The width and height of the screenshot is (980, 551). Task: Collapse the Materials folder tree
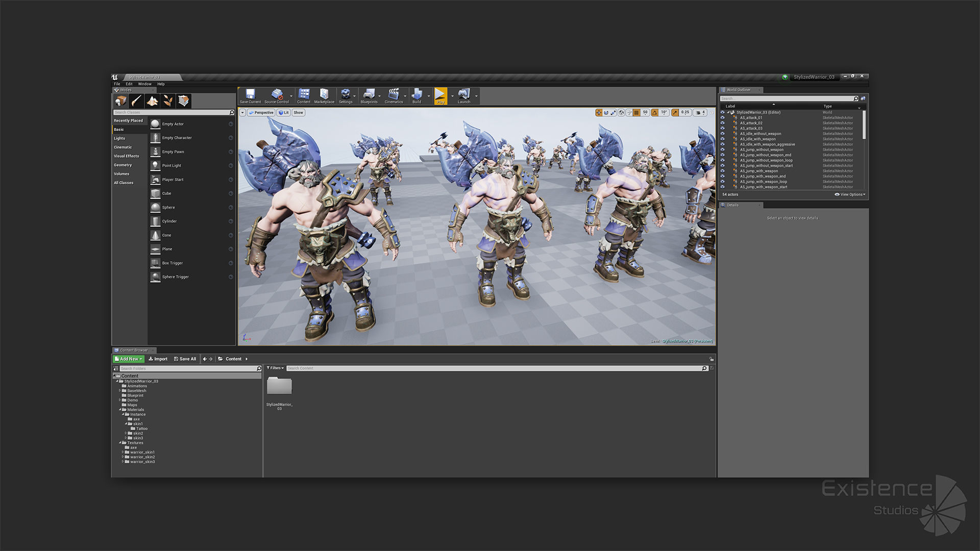coord(120,410)
